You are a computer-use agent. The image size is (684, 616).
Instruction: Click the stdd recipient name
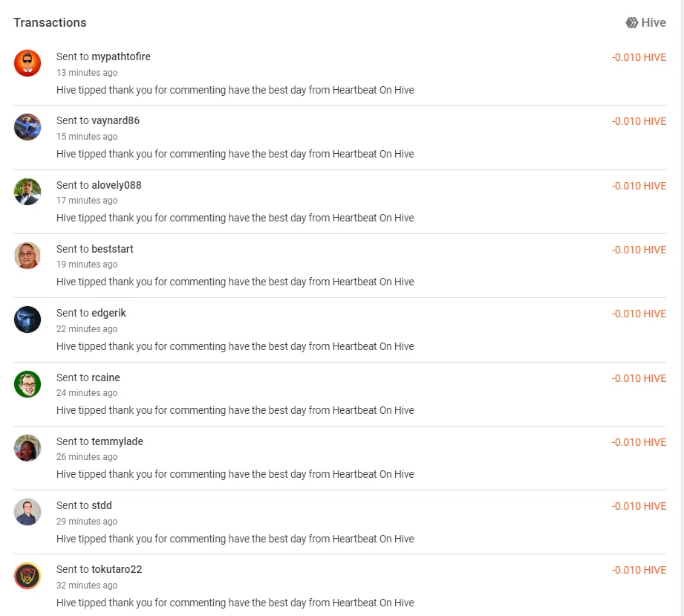[102, 505]
